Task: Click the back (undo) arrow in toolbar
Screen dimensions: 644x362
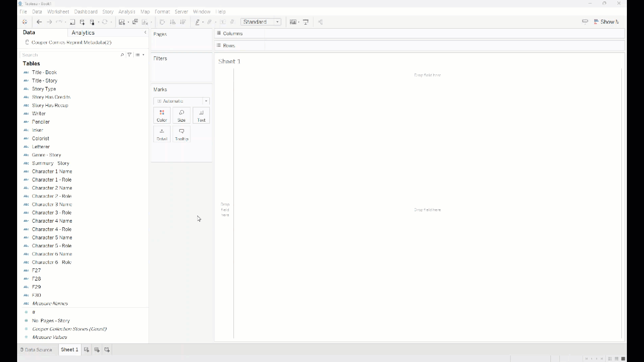Action: (x=39, y=22)
